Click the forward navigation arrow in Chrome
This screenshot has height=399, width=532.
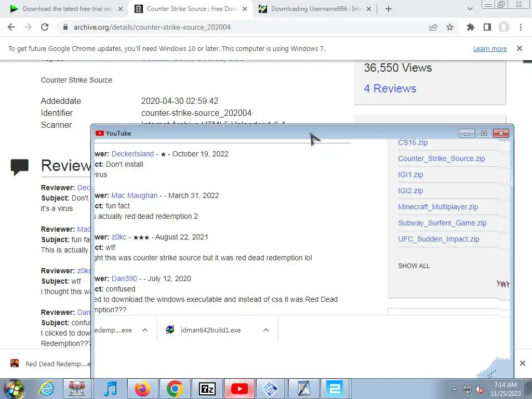point(28,27)
